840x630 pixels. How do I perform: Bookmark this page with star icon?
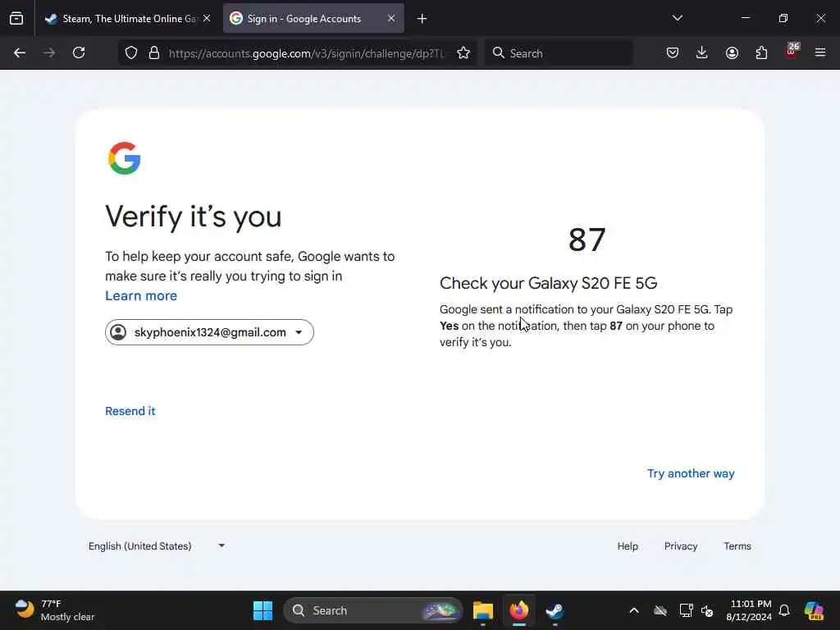463,53
